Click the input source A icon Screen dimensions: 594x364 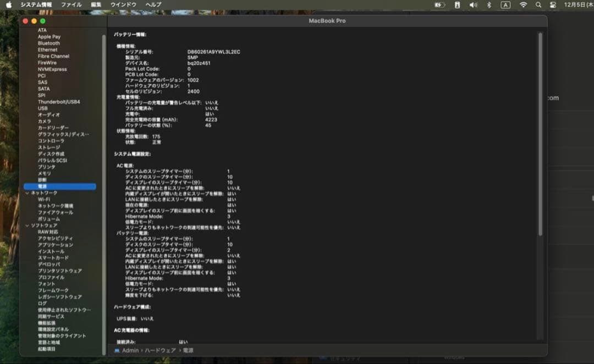[505, 4]
